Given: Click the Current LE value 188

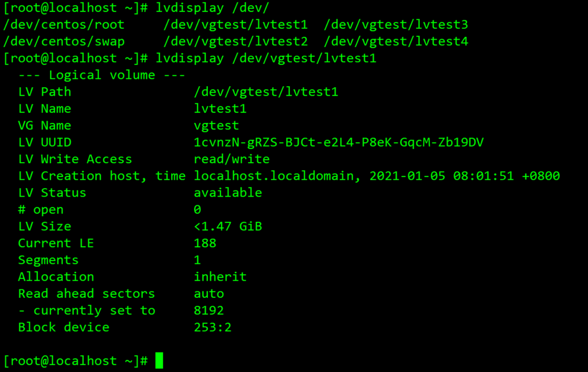Looking at the screenshot, I should [205, 243].
